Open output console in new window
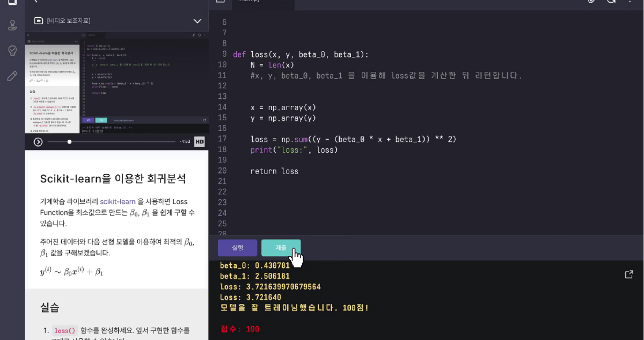The image size is (644, 340). pos(629,274)
